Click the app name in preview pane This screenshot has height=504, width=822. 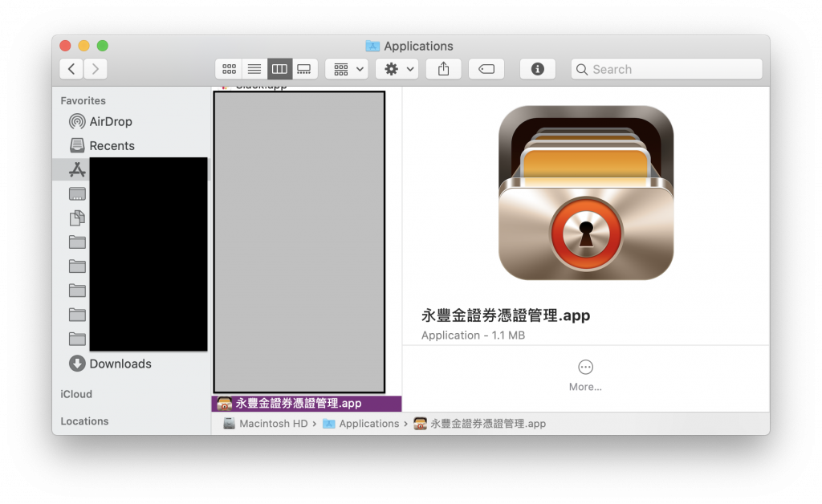506,315
